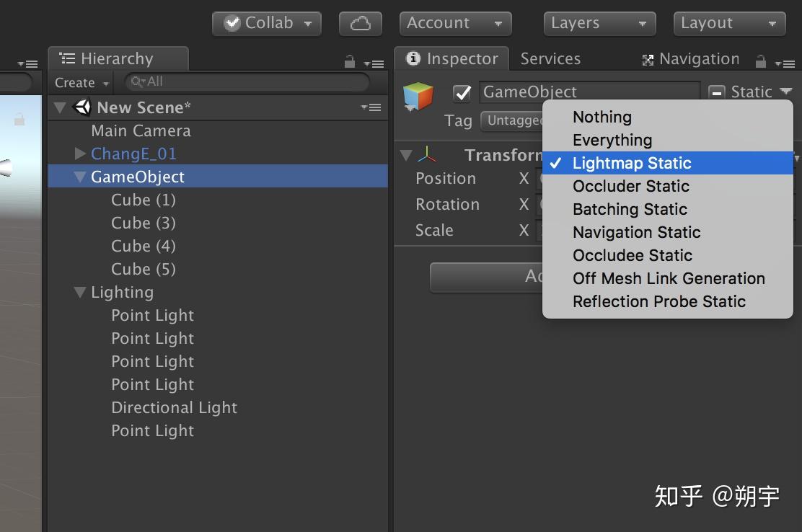Select Main Camera in Hierarchy
The width and height of the screenshot is (802, 532).
point(218,130)
